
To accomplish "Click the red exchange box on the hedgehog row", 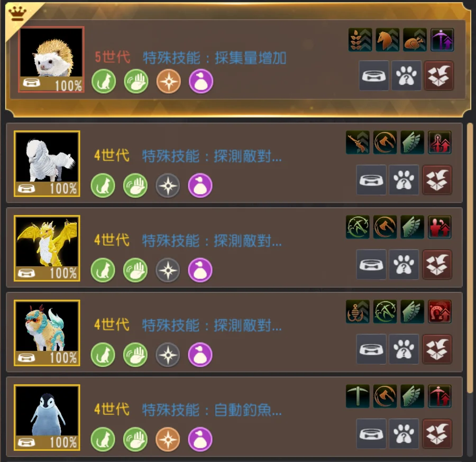I will [x=438, y=76].
